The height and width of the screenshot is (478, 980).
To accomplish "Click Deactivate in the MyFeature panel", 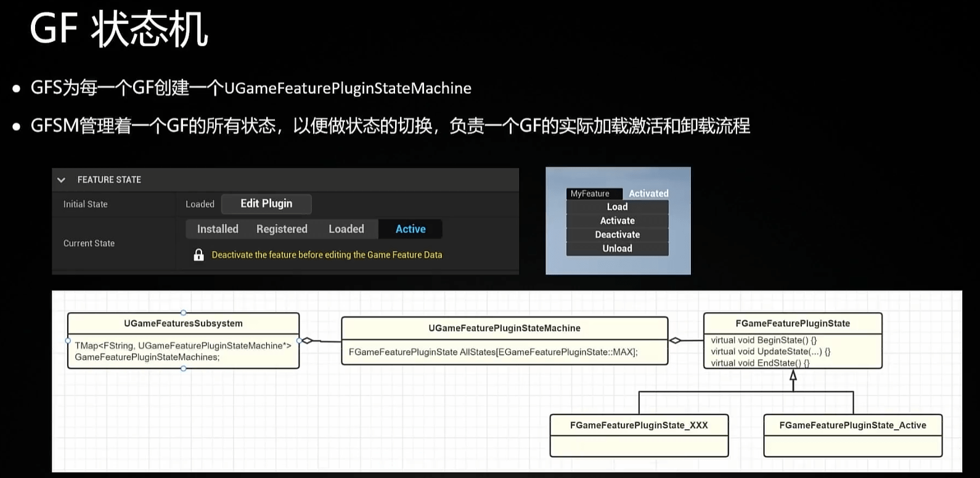I will (617, 234).
